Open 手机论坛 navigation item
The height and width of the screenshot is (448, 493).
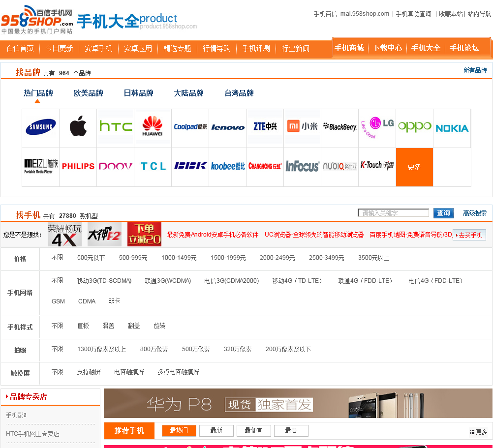point(464,48)
